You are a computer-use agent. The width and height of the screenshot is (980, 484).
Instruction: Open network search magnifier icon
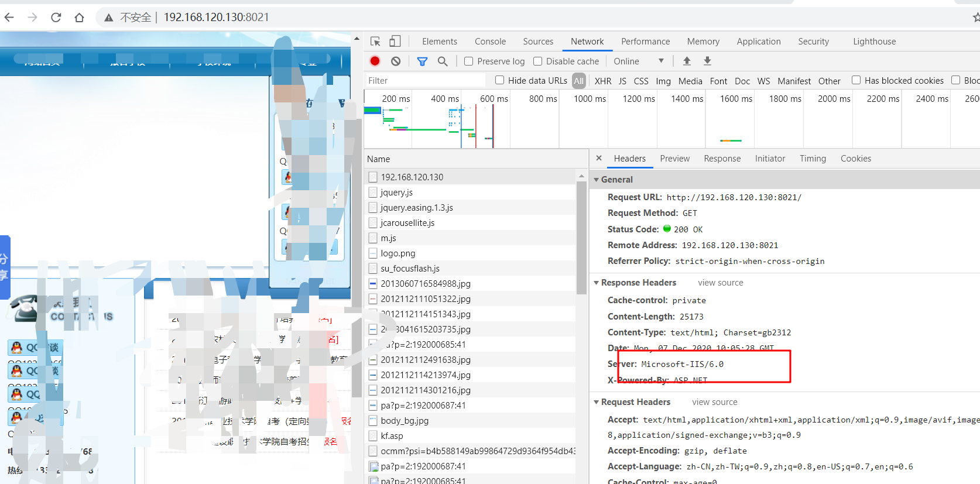tap(443, 61)
